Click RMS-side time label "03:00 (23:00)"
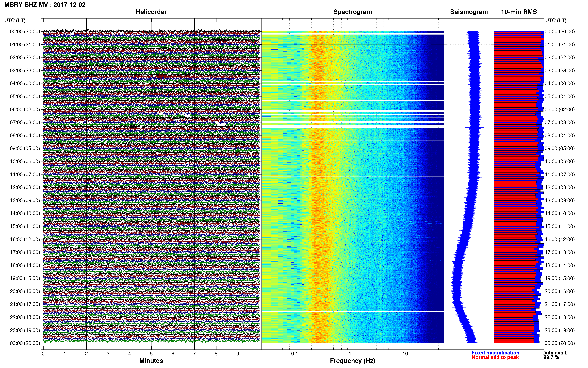Image resolution: width=588 pixels, height=368 pixels. (560, 71)
